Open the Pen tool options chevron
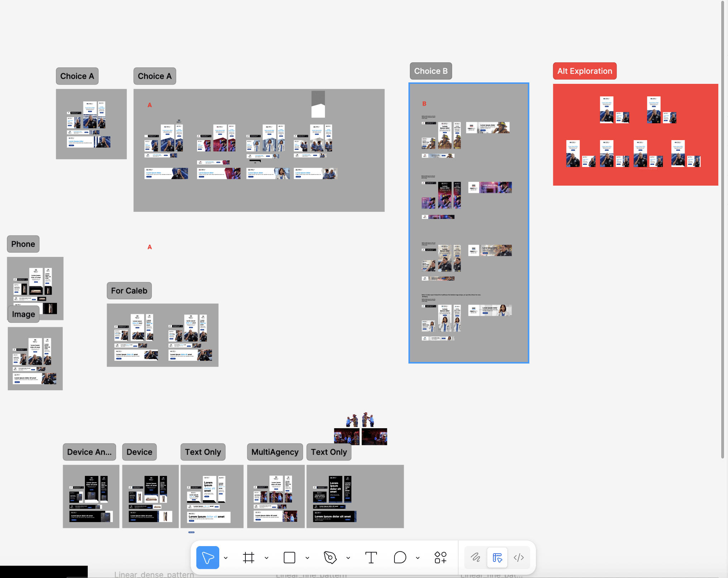Image resolution: width=728 pixels, height=578 pixels. [348, 558]
